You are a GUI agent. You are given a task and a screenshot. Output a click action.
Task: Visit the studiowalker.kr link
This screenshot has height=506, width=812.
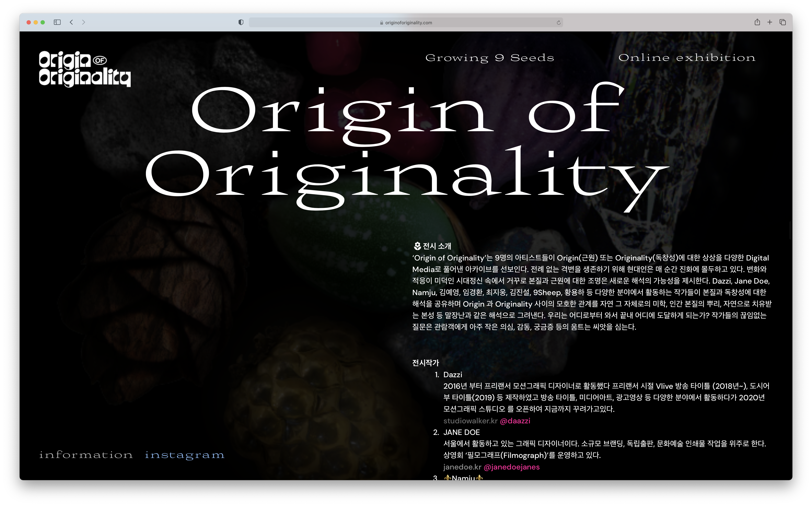coord(470,421)
